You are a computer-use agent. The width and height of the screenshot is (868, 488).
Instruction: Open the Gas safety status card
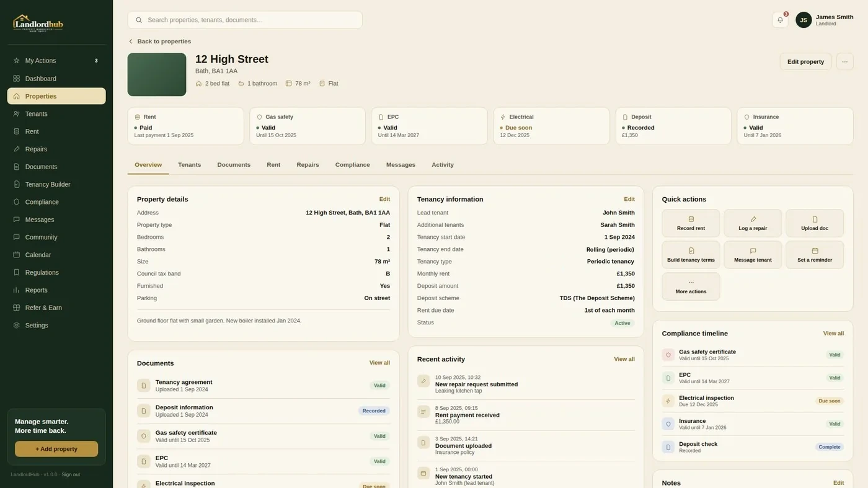pyautogui.click(x=308, y=126)
